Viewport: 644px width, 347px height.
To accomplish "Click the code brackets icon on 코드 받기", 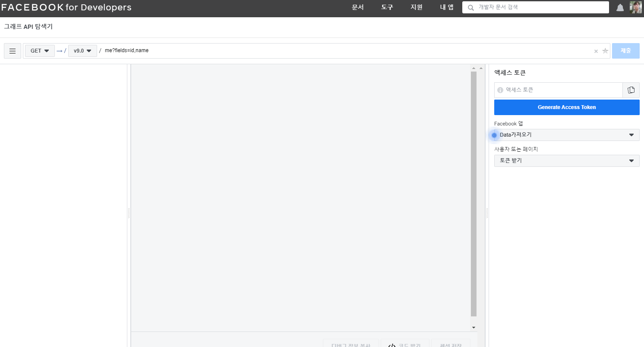I will 392,345.
